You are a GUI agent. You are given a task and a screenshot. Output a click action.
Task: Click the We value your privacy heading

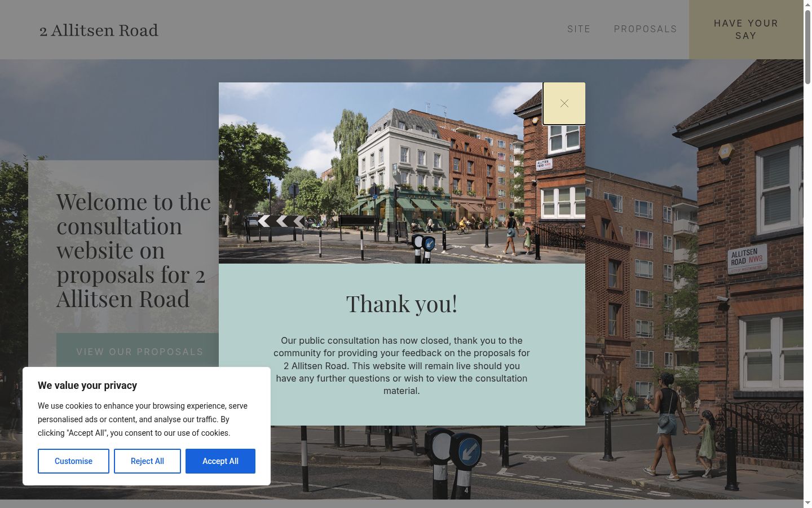click(87, 386)
